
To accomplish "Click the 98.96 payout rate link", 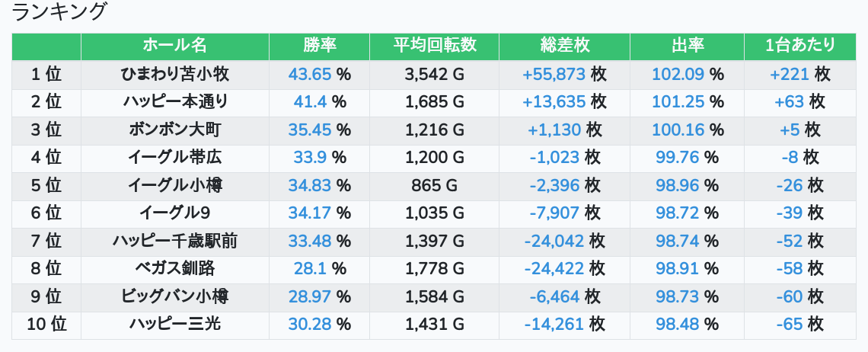I will click(678, 185).
